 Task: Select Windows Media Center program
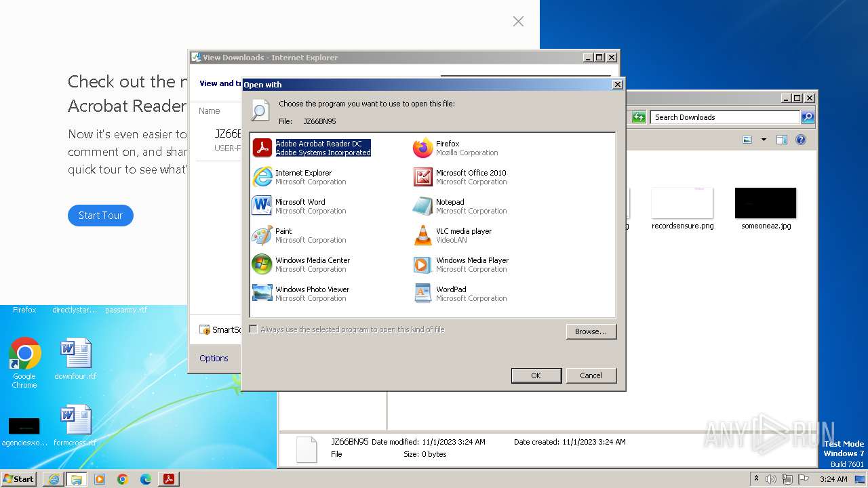(301, 264)
